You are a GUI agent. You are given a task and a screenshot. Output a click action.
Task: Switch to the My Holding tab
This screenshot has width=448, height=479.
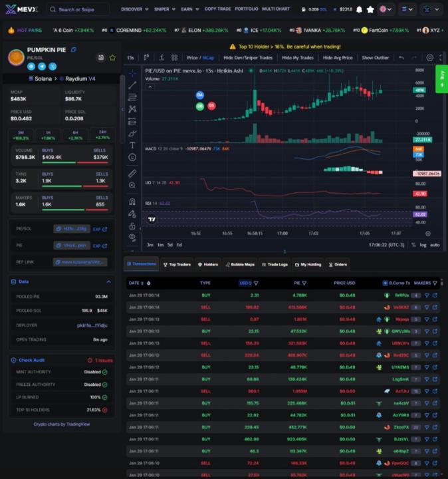[308, 265]
